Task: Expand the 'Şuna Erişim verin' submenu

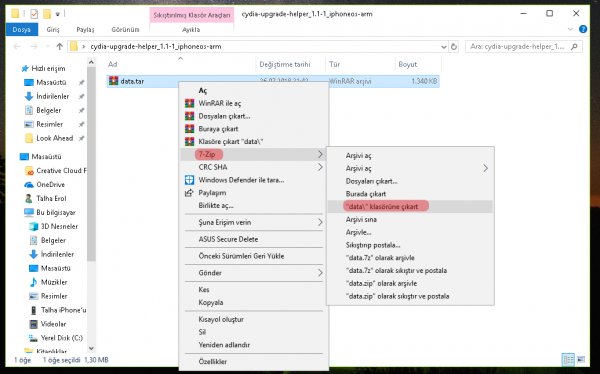Action: pyautogui.click(x=320, y=222)
